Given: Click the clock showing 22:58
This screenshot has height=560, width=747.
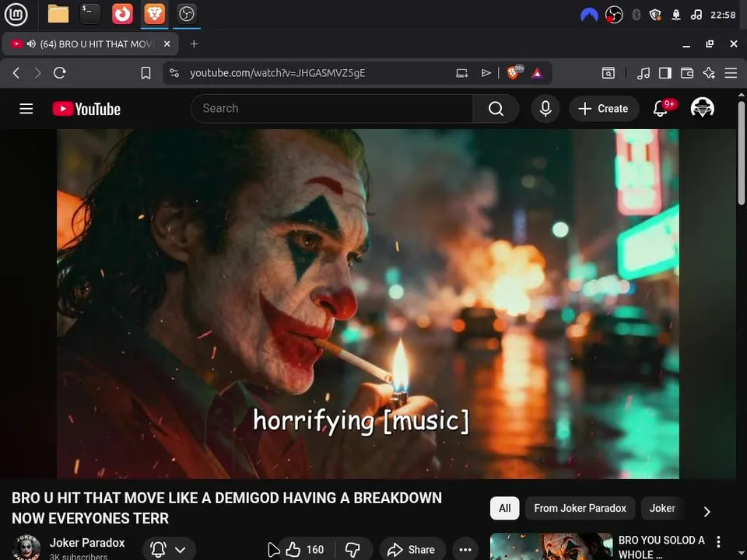Looking at the screenshot, I should tap(723, 16).
